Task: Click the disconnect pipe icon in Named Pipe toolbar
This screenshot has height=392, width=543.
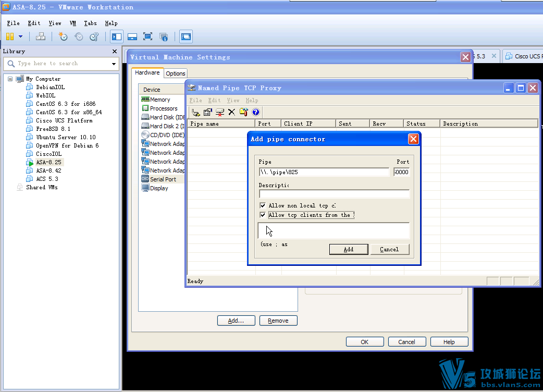Action: [219, 112]
